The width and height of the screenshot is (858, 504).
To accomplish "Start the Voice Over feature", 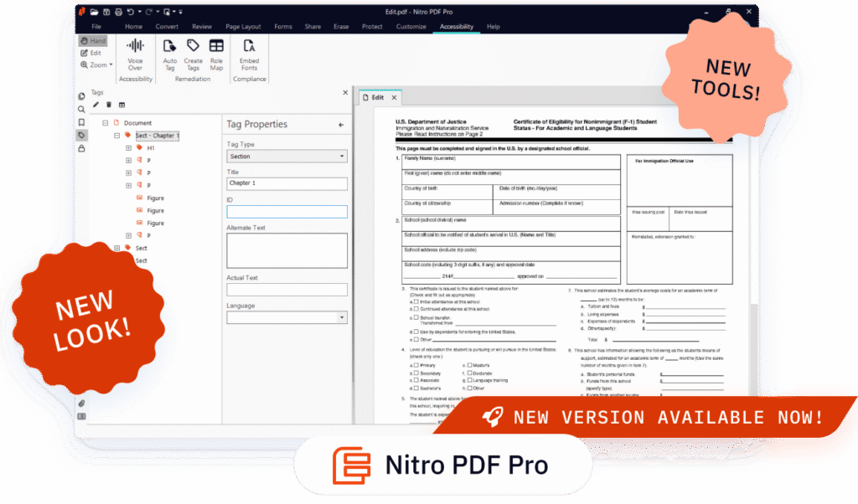I will (x=135, y=54).
